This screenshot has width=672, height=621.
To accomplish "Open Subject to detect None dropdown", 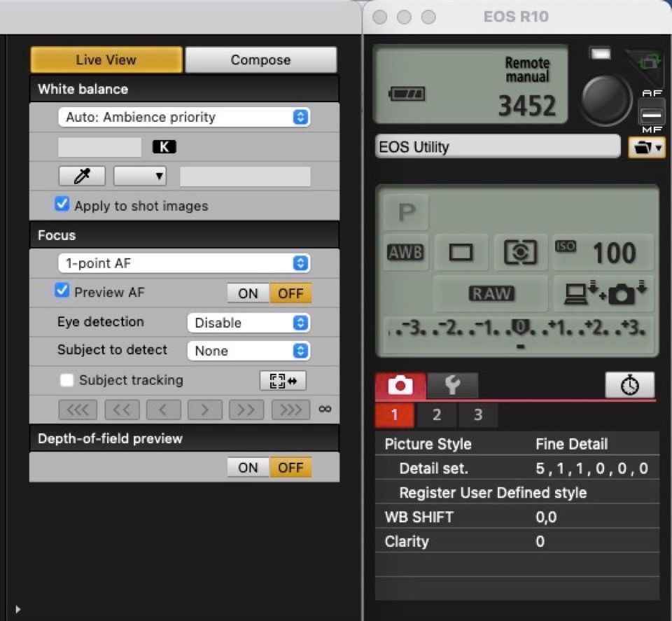I will [249, 351].
